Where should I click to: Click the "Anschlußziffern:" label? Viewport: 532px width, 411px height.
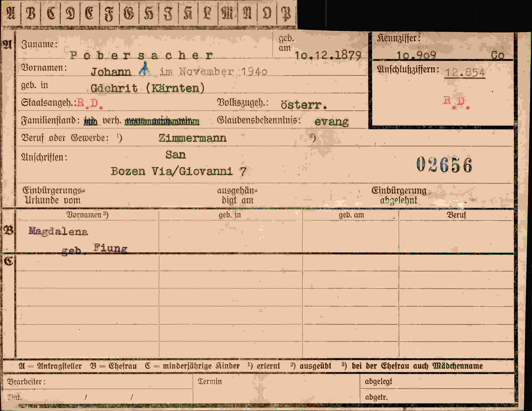[408, 70]
